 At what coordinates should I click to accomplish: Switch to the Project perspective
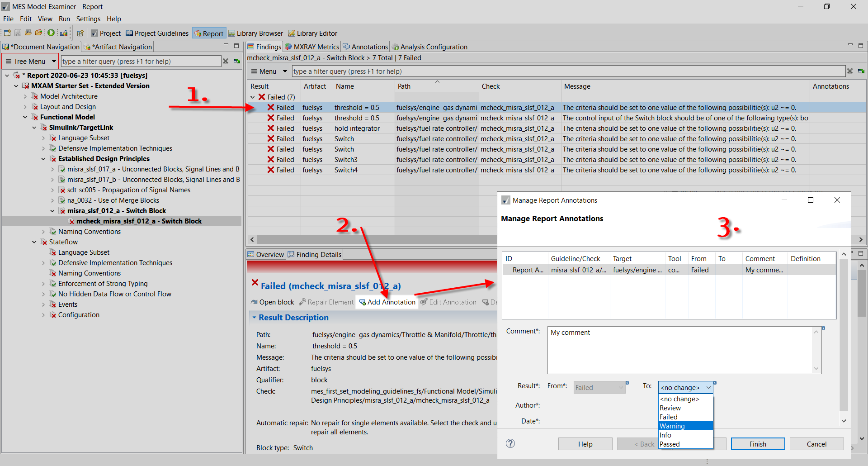coord(106,33)
